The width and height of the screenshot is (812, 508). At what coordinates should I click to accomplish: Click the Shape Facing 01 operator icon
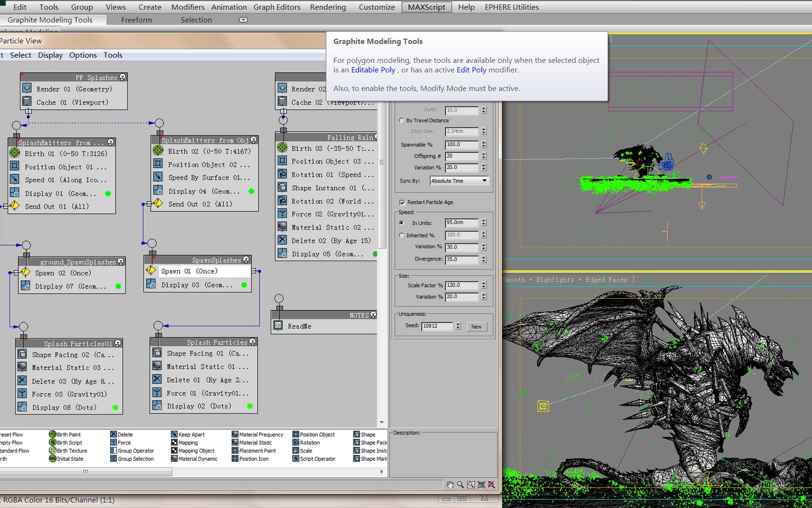click(157, 353)
